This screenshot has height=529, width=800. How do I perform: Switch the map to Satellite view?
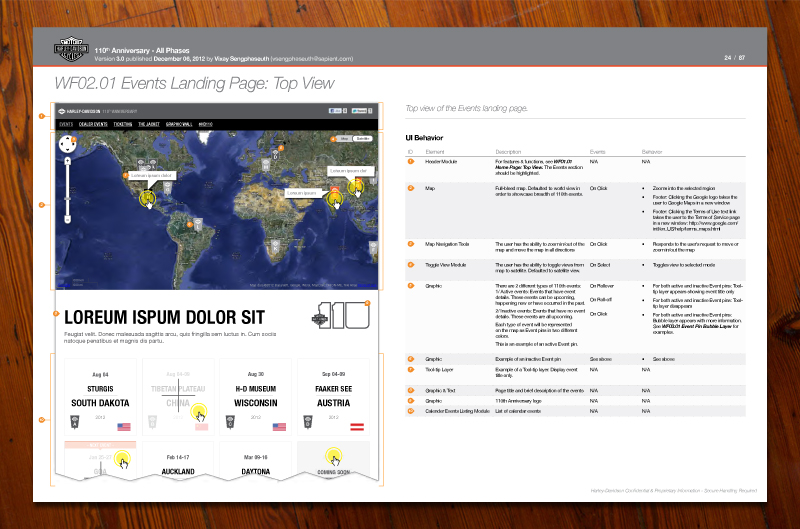pos(363,139)
